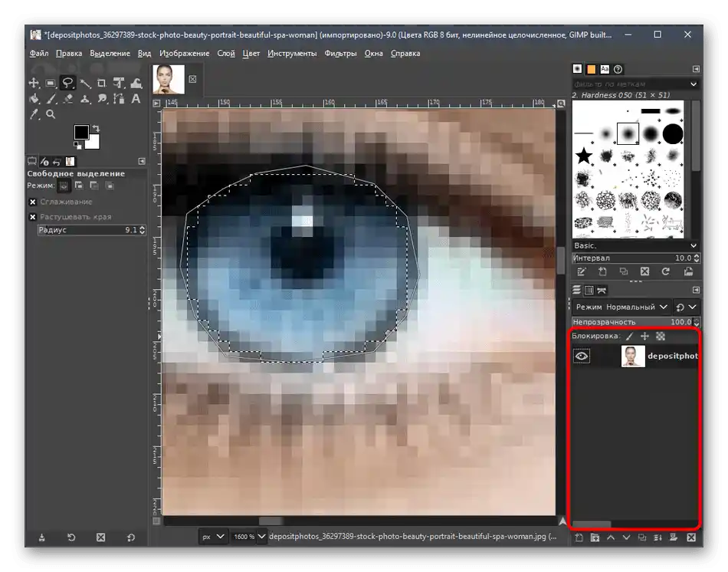Image resolution: width=728 pixels, height=572 pixels.
Task: Select the Move tool in toolbox
Action: (34, 83)
